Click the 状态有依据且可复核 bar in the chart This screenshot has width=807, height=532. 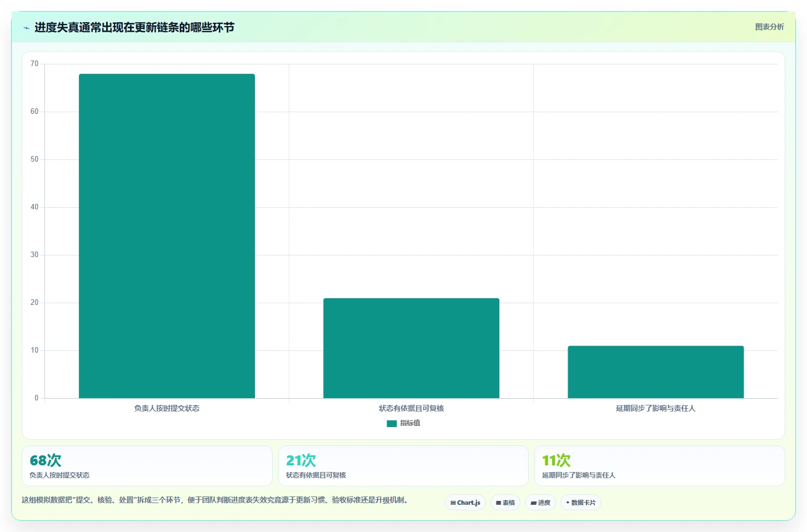coord(411,348)
